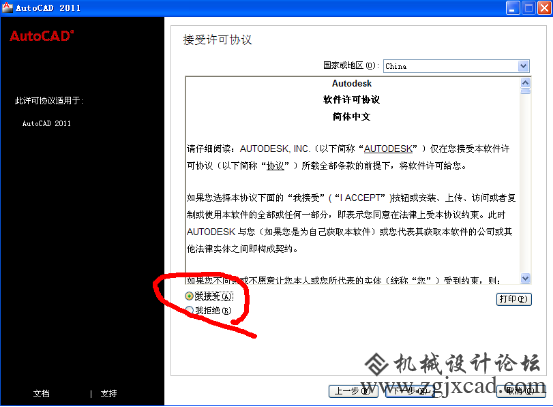This screenshot has height=407, width=553.
Task: Click the AutoCAD 2011 product entry in left panel
Action: (x=47, y=123)
